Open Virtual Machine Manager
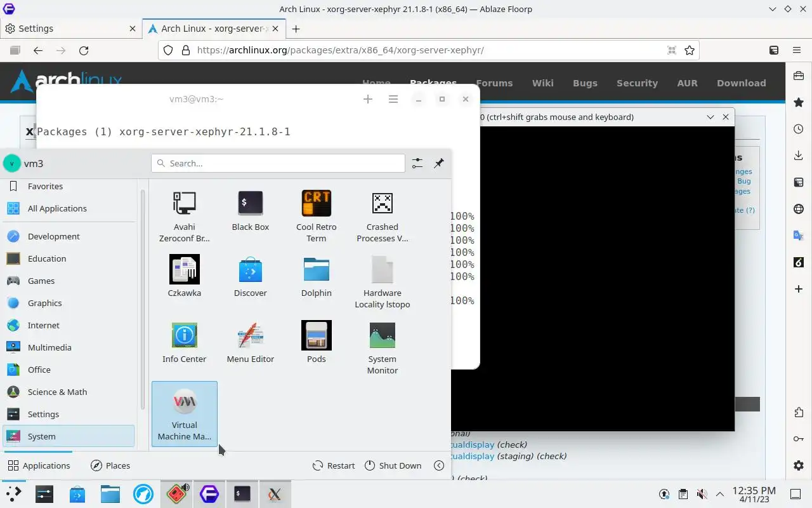 (x=184, y=414)
